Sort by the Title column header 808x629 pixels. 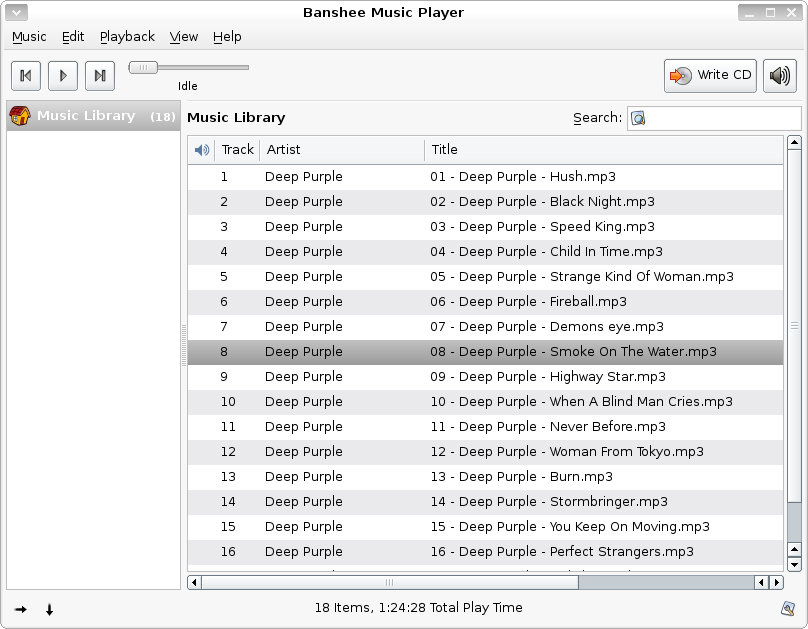pos(604,150)
